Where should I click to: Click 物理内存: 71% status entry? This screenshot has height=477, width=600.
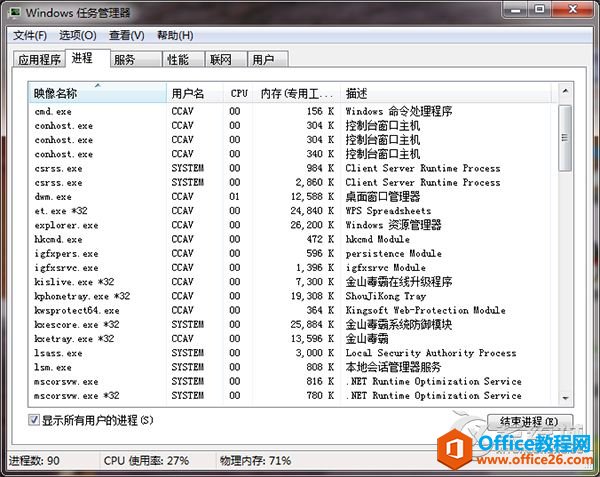255,461
